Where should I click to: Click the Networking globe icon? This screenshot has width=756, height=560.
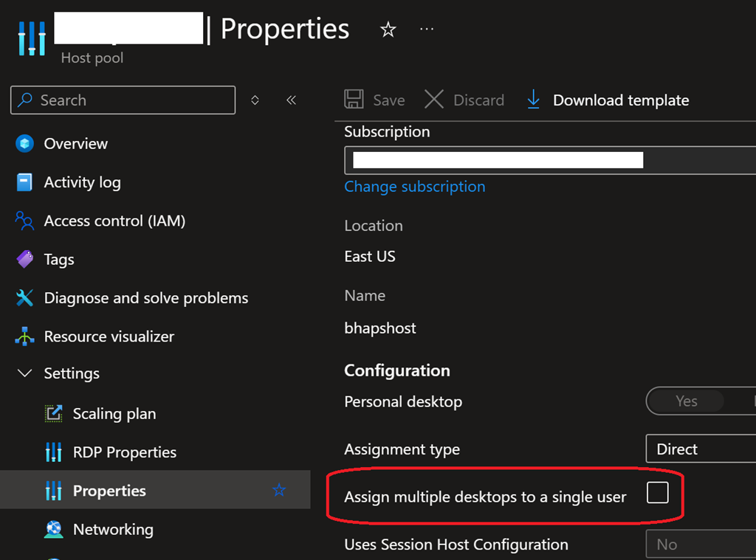(53, 529)
